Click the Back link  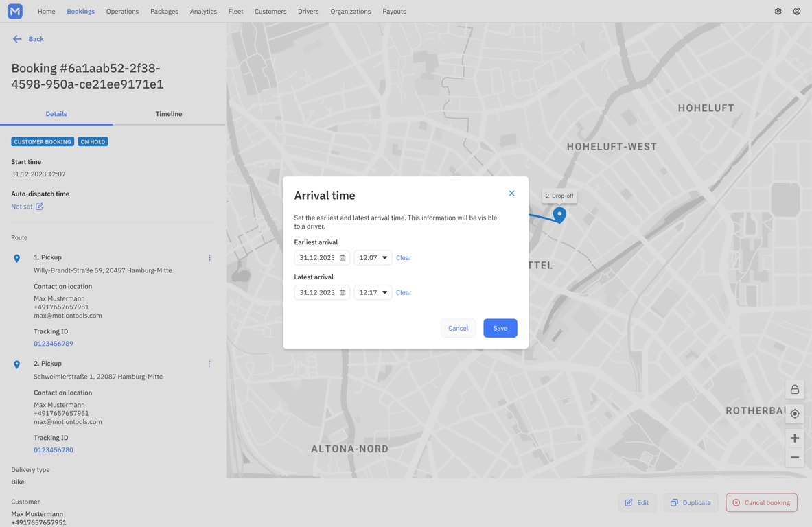pyautogui.click(x=36, y=39)
